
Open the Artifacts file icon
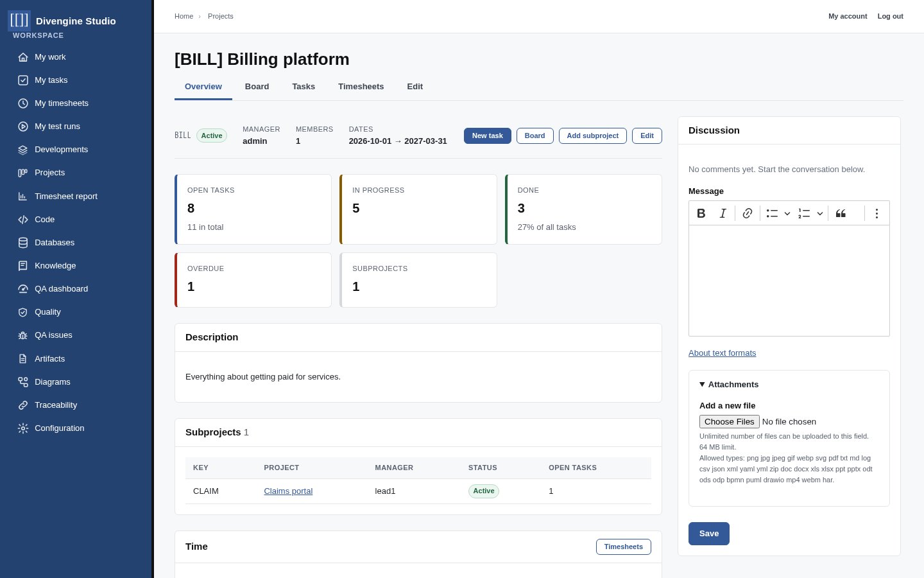tap(23, 359)
